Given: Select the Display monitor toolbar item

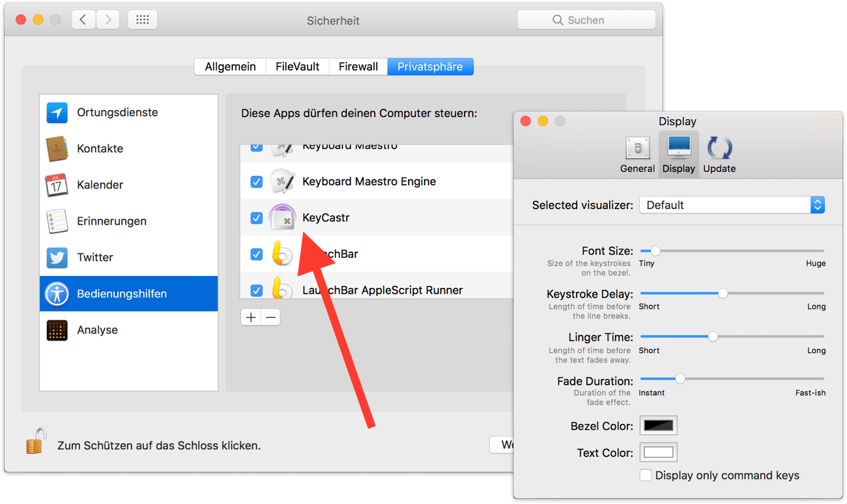Looking at the screenshot, I should pos(678,155).
